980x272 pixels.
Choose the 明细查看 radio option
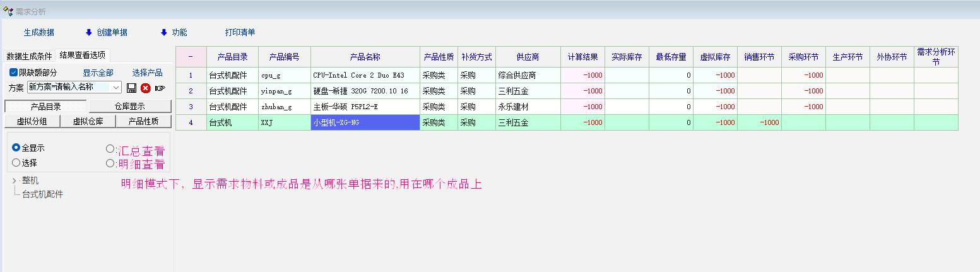click(110, 163)
